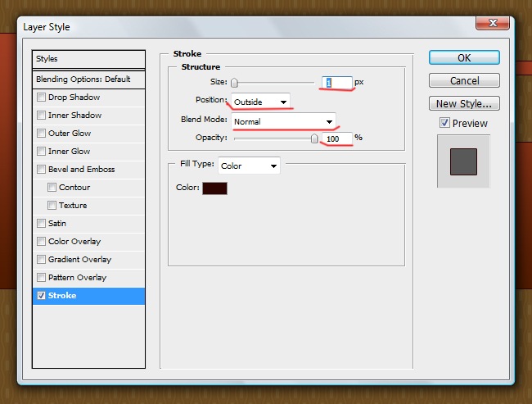Click the OK button
Image resolution: width=532 pixels, height=404 pixels.
pos(464,58)
